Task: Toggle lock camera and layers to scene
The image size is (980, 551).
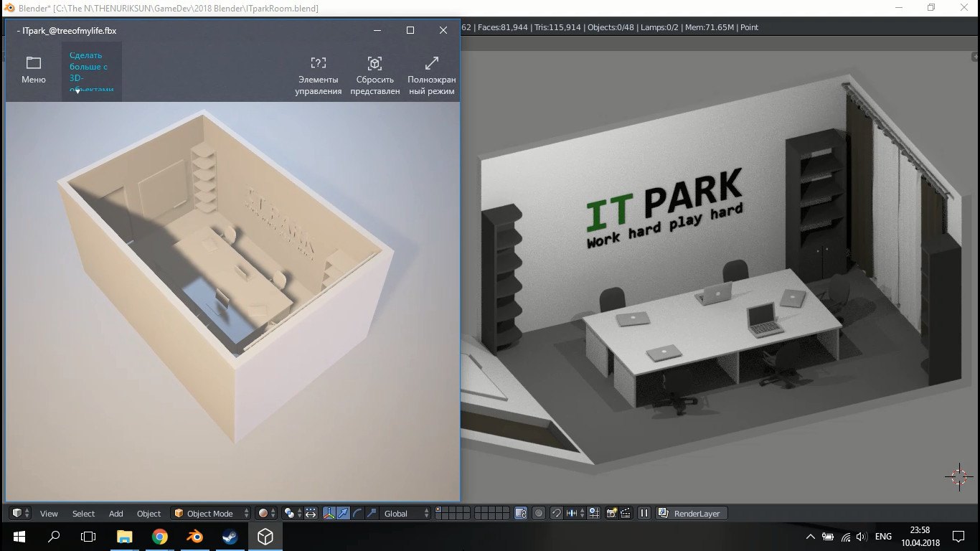Action: click(x=522, y=513)
